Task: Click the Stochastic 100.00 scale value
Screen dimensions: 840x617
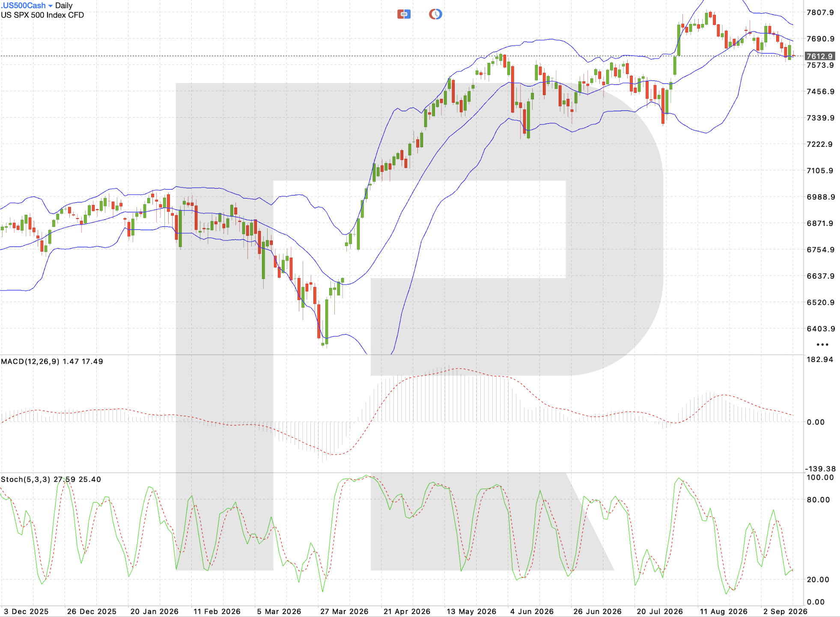Action: [x=820, y=478]
